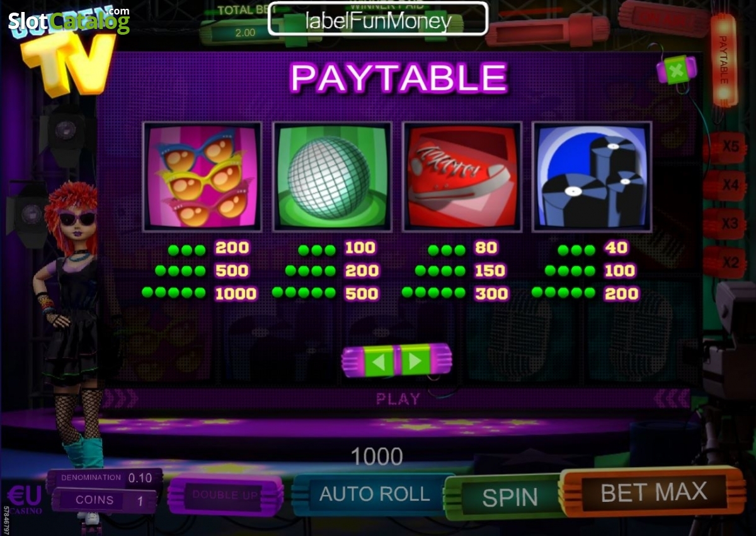The height and width of the screenshot is (536, 756).
Task: Select the vinyl records symbol tile
Action: [x=592, y=177]
